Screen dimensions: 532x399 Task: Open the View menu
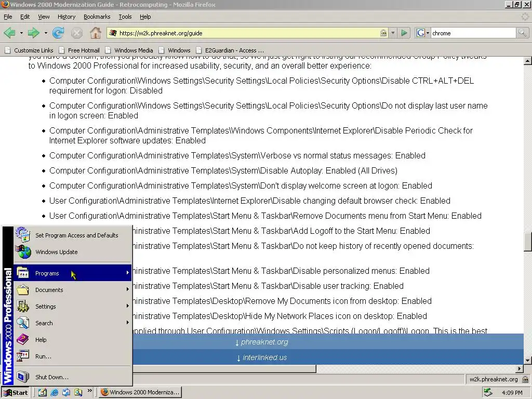[44, 17]
